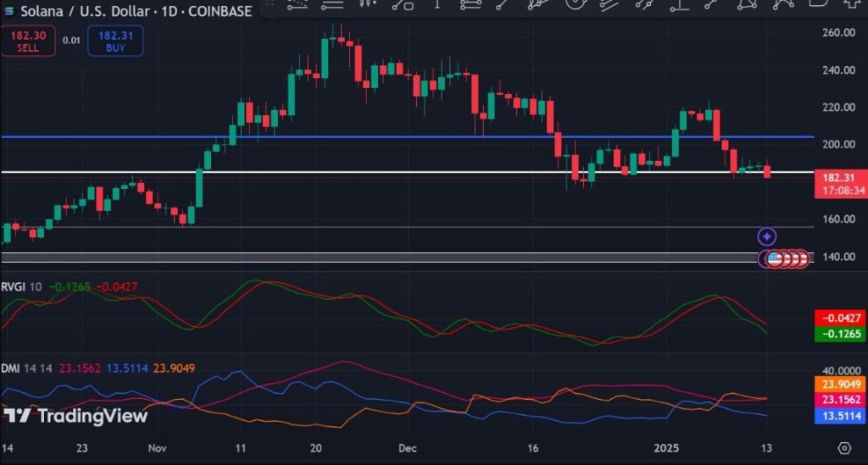Select the triangle pattern drawing tool

tap(747, 4)
